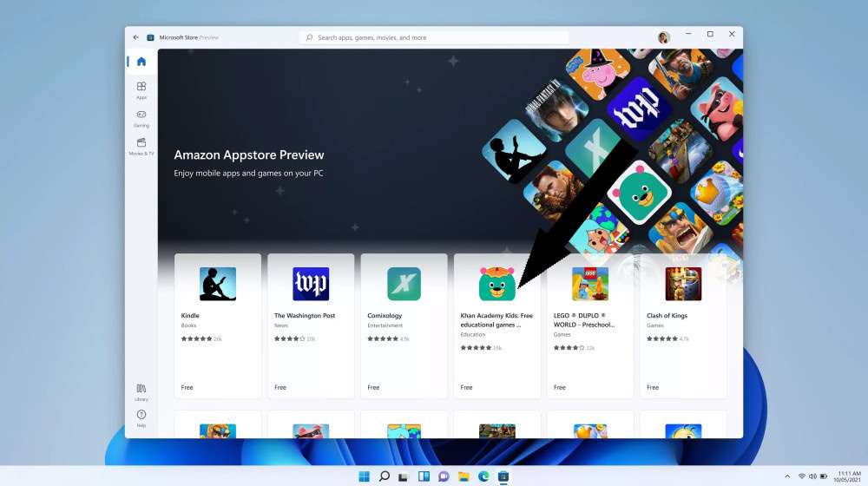Click the Clash of Kings title text
Screen dimensions: 868x486
(667, 316)
